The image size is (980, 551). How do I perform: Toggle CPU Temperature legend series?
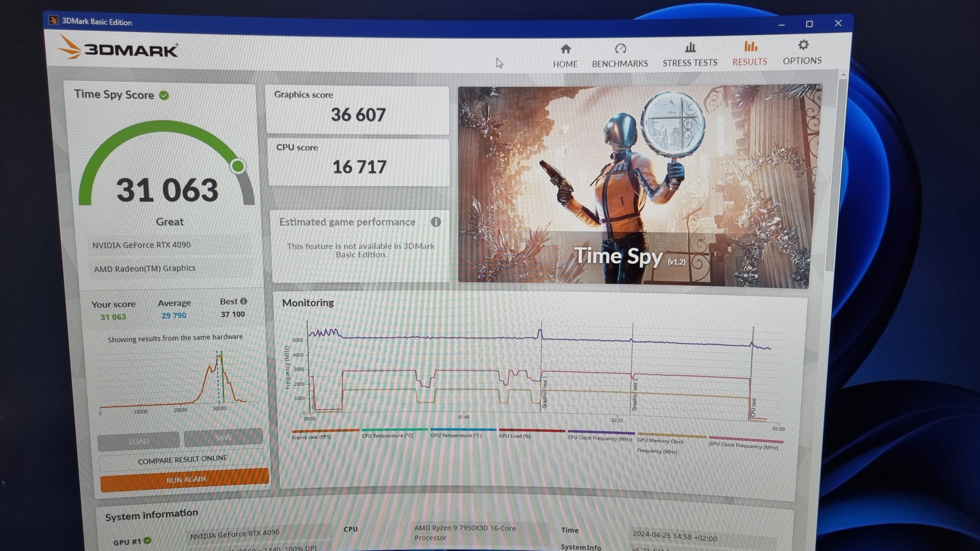[x=387, y=435]
